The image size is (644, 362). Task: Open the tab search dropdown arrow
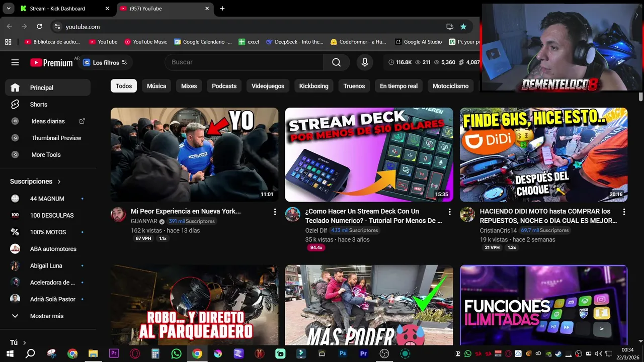[9, 9]
